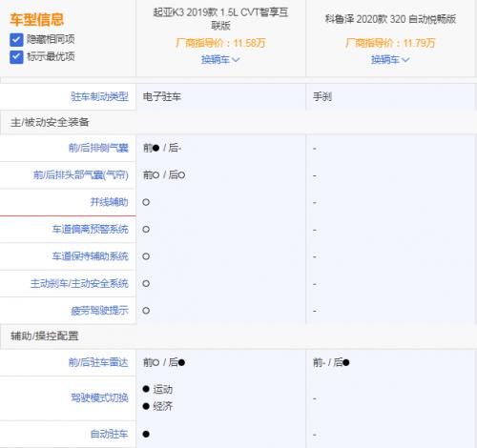Open the 前/后排侧气囊 parameter link
The height and width of the screenshot is (448, 477).
point(98,148)
